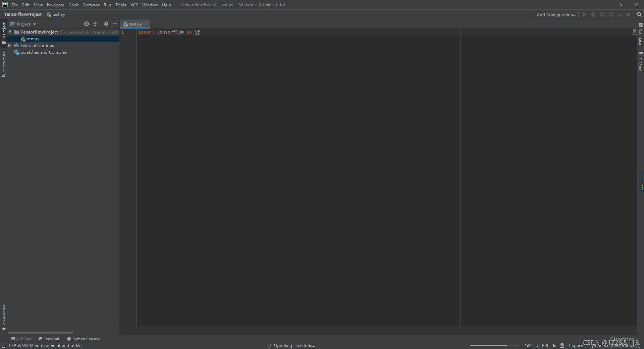Click the Stop square icon
Screen dimensions: 644x349
[x=628, y=14]
